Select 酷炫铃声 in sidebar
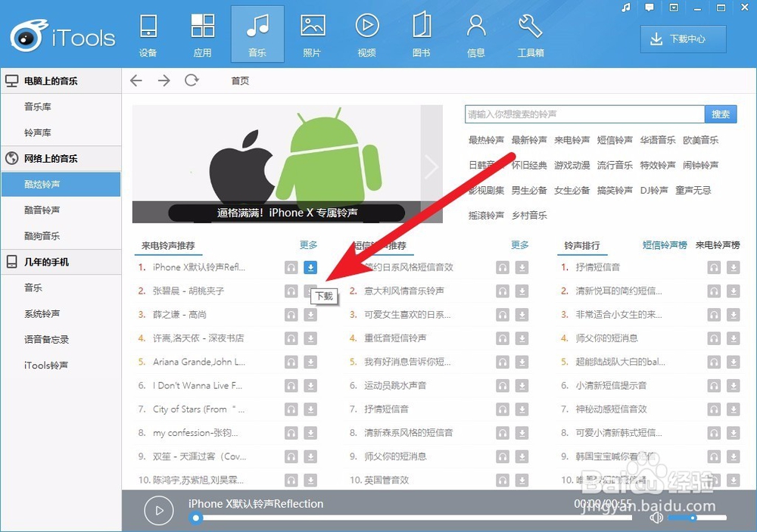This screenshot has height=532, width=757. [x=61, y=184]
